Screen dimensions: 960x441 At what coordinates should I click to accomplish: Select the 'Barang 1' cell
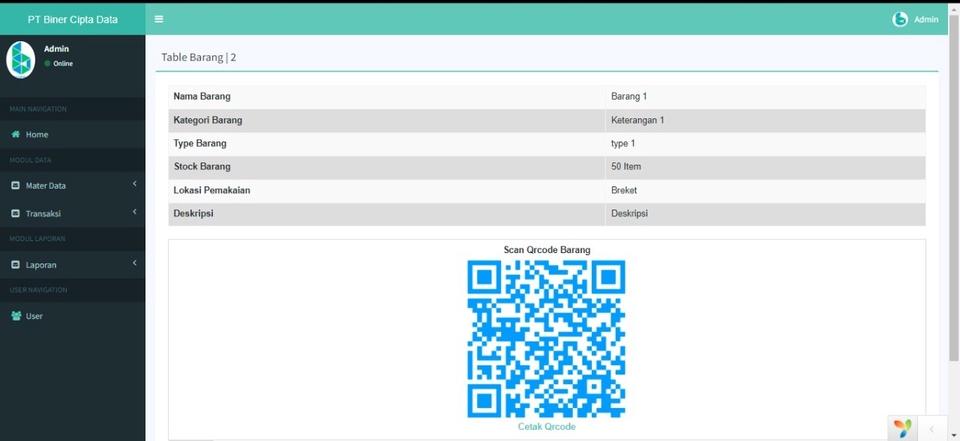[x=765, y=97]
